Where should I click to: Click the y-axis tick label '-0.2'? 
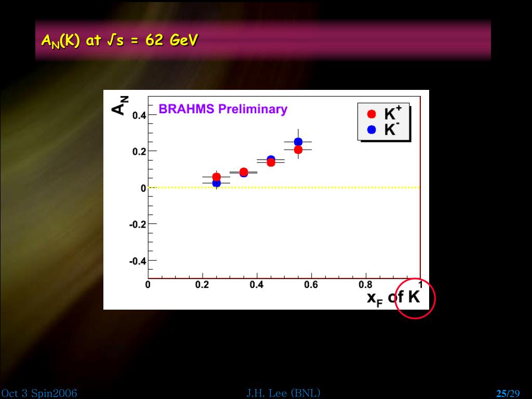coord(137,224)
